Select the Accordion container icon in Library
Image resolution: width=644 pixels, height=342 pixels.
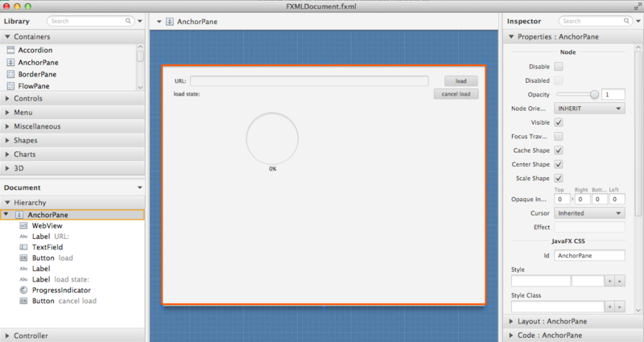coord(10,50)
